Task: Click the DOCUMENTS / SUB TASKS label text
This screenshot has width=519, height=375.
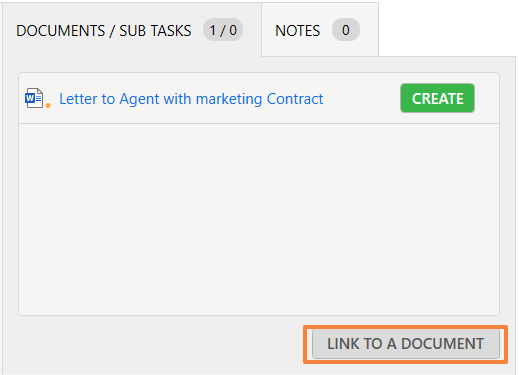Action: [x=104, y=31]
